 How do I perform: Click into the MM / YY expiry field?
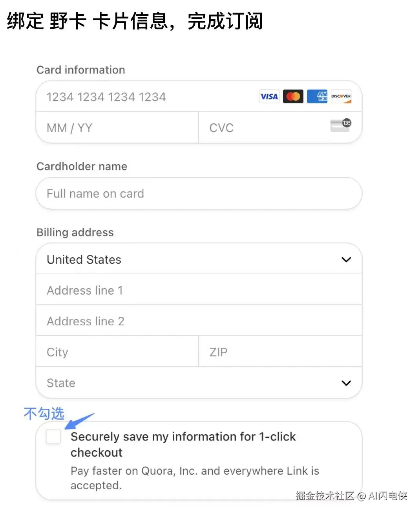[117, 128]
